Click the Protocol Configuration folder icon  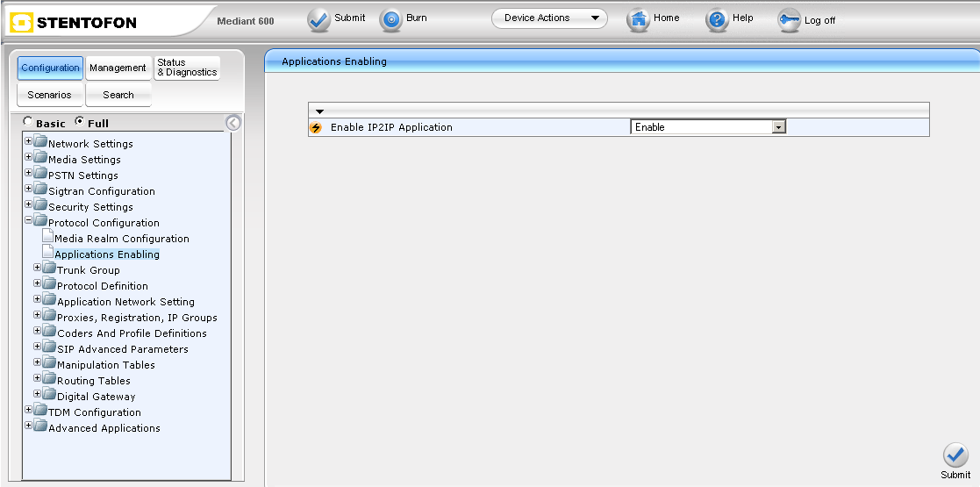40,220
